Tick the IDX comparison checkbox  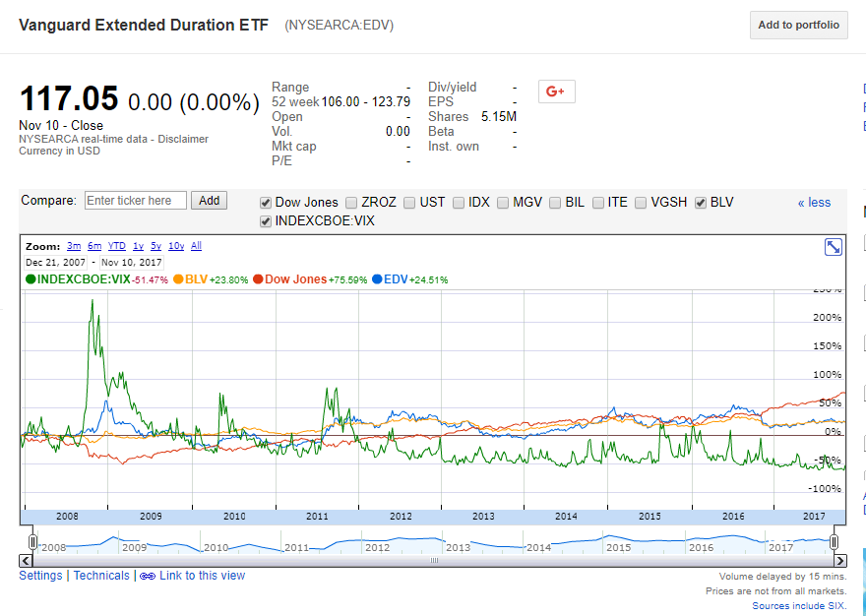click(x=459, y=203)
